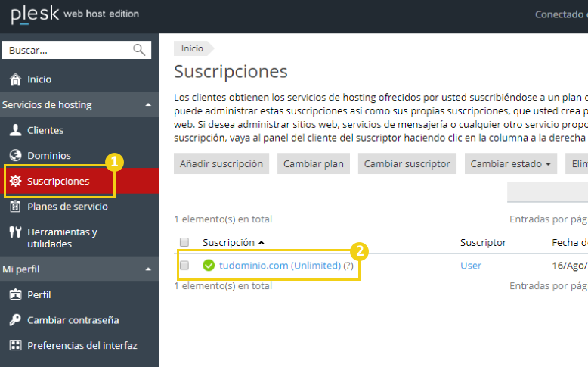Check the tudominio.com subscription checkbox
This screenshot has height=367, width=588.
[x=184, y=265]
